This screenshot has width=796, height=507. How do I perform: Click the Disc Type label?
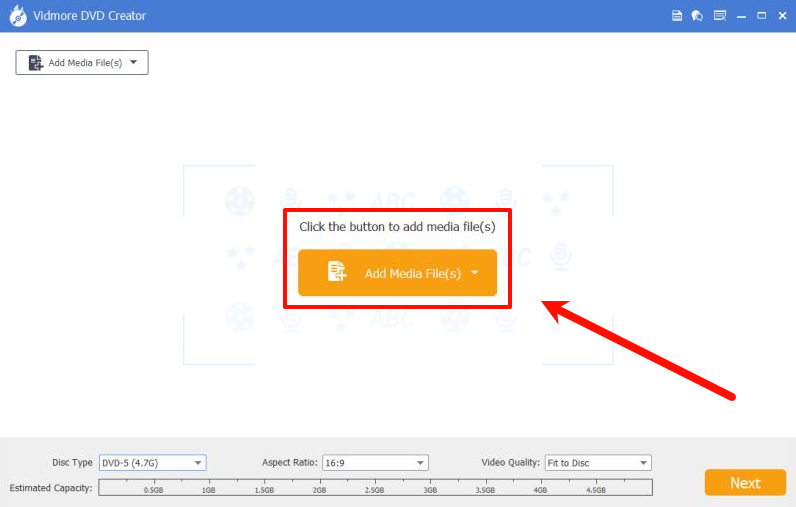[72, 462]
